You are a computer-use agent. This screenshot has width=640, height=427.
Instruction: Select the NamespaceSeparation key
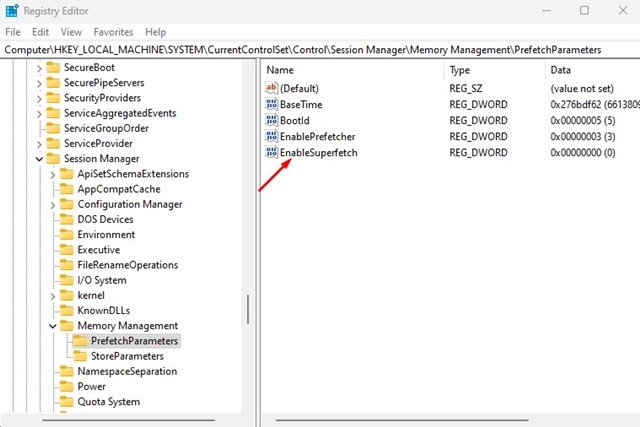tap(127, 371)
